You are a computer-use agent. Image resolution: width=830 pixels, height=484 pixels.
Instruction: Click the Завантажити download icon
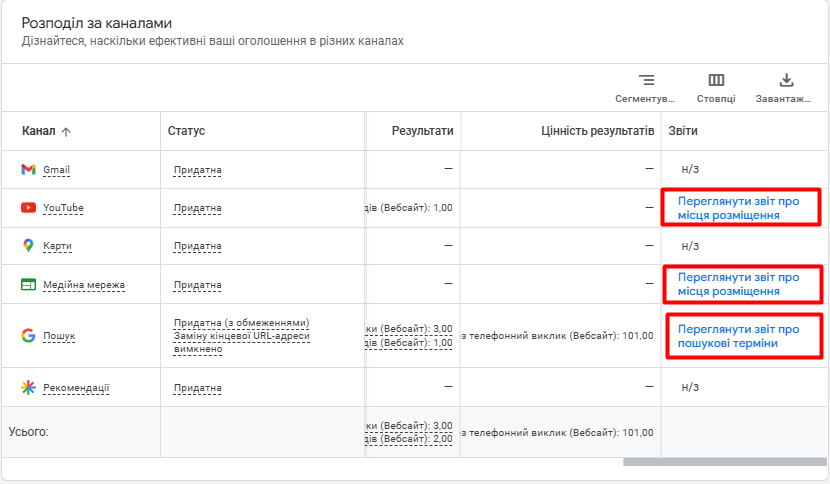pos(786,80)
